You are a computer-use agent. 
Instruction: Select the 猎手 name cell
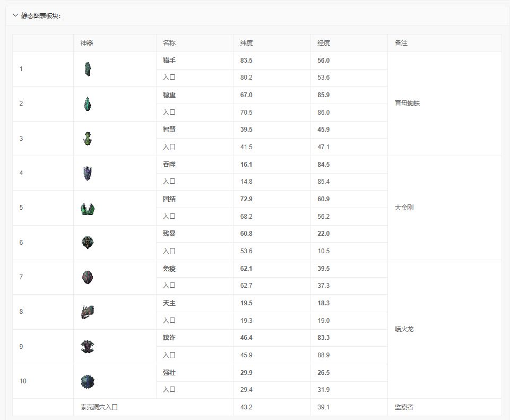[195, 61]
